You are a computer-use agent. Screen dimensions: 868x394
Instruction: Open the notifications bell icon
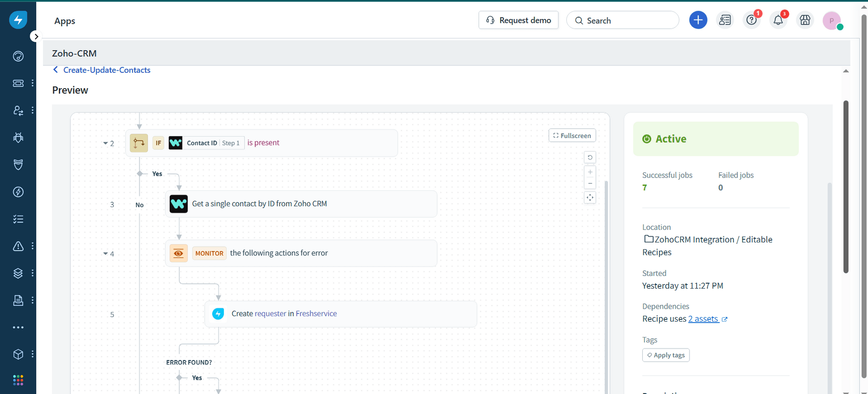point(778,20)
